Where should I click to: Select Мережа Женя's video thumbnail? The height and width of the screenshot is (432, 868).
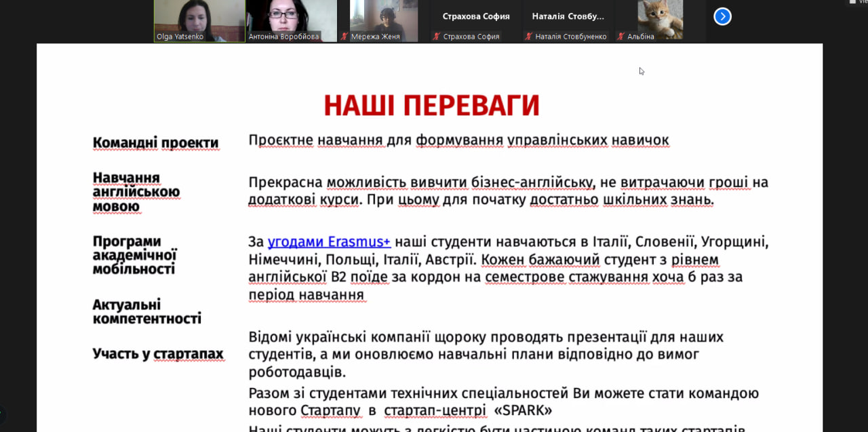(383, 21)
